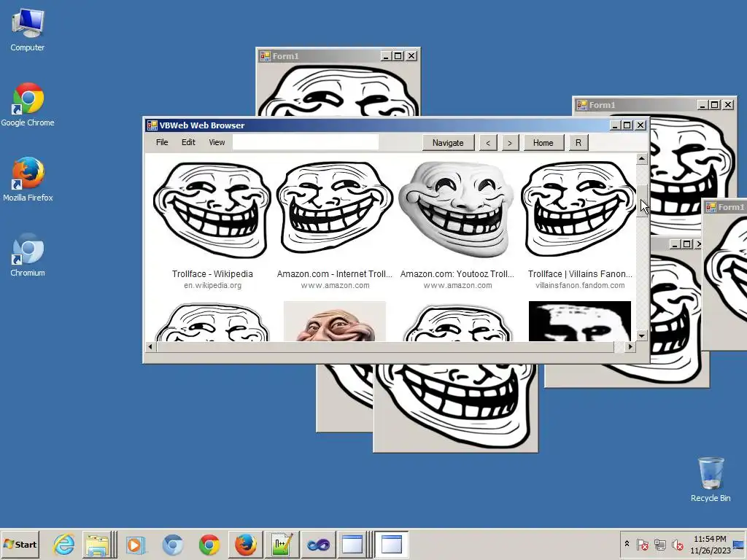The width and height of the screenshot is (747, 560).
Task: Click Form1 title icon in top-center window
Action: (x=265, y=56)
